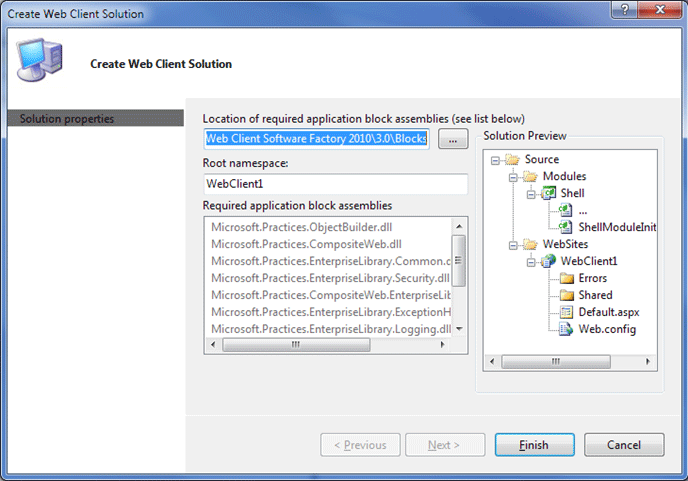
Task: Click assemblies list horizontal scrollbar thumb
Action: 296,345
